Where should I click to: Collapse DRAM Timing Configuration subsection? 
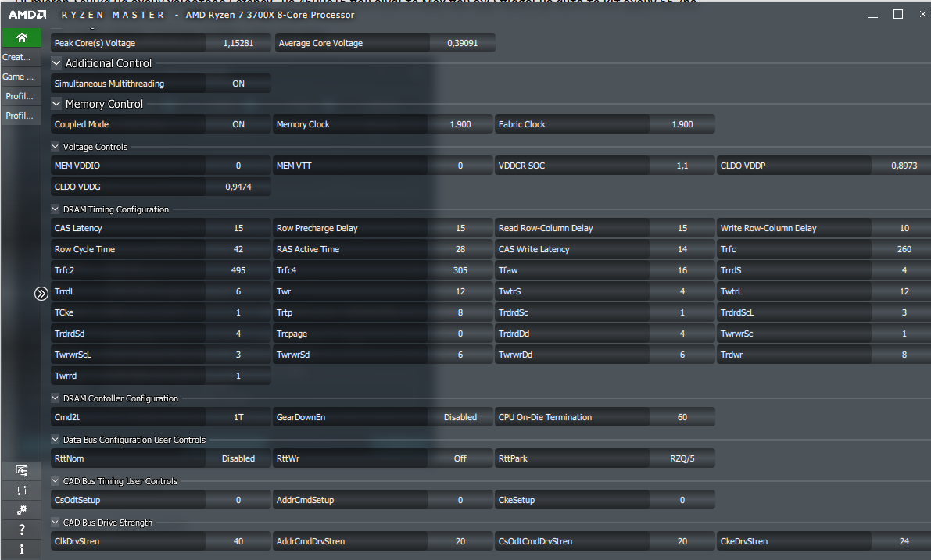[x=56, y=209]
